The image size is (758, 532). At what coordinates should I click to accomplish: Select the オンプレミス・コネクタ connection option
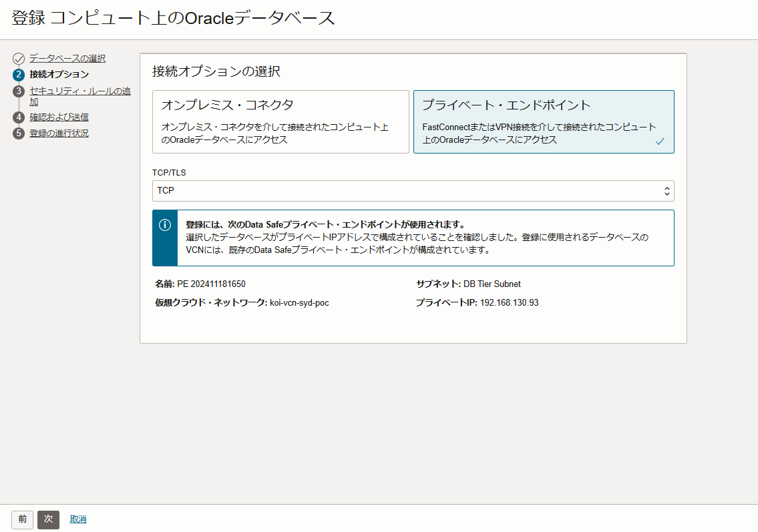pyautogui.click(x=280, y=121)
